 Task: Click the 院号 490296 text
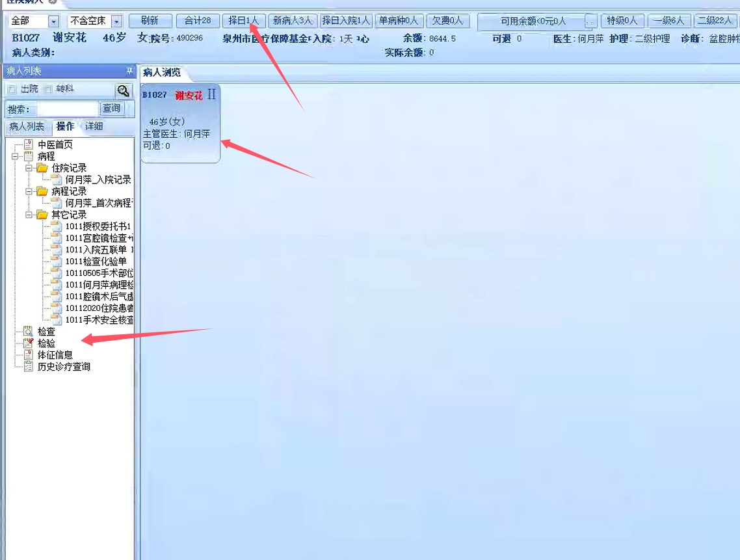coord(176,38)
